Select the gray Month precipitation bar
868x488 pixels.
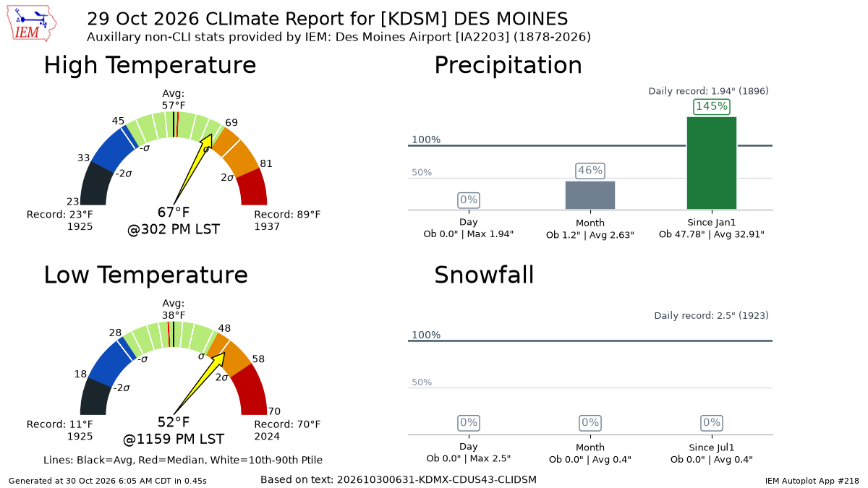click(590, 194)
